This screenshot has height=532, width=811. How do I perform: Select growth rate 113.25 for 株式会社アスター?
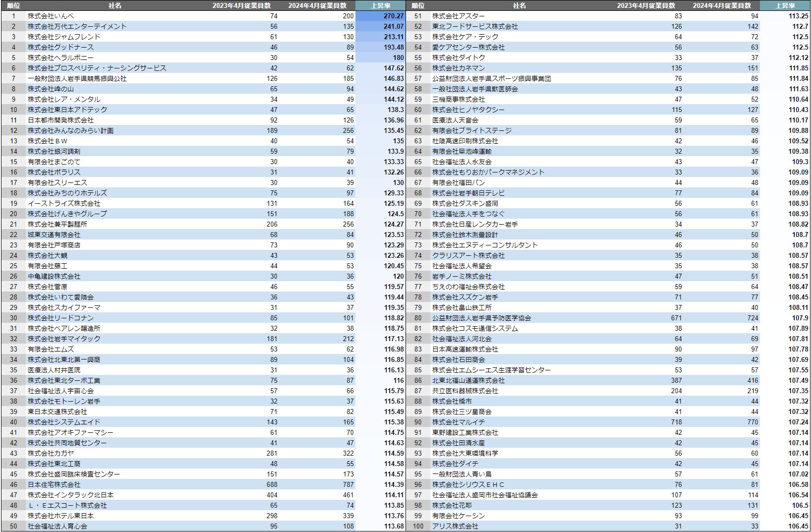(x=798, y=16)
